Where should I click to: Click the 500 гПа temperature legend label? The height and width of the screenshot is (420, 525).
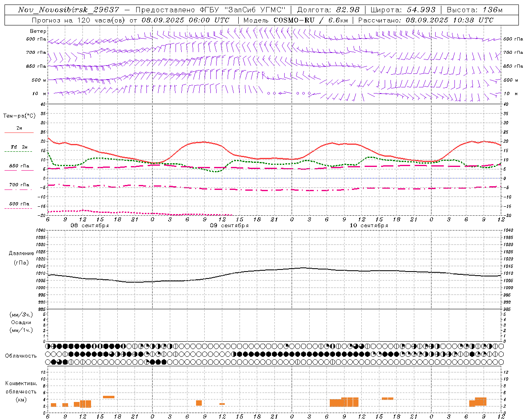point(19,204)
